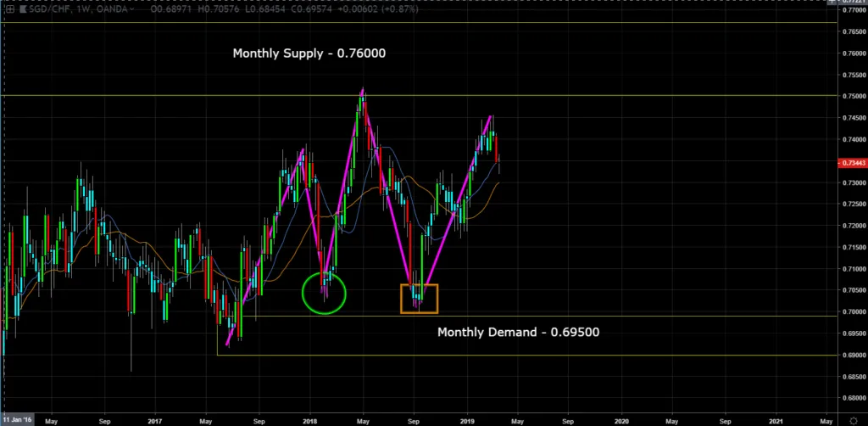Click the 0.74000 level on the price axis
The width and height of the screenshot is (868, 426).
[854, 139]
